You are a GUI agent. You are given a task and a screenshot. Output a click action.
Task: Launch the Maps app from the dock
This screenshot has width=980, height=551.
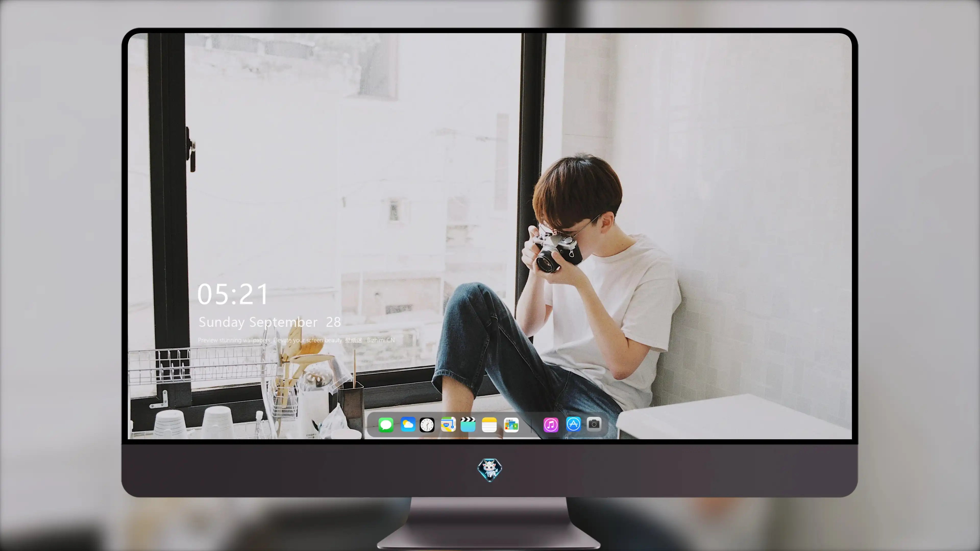click(x=448, y=425)
